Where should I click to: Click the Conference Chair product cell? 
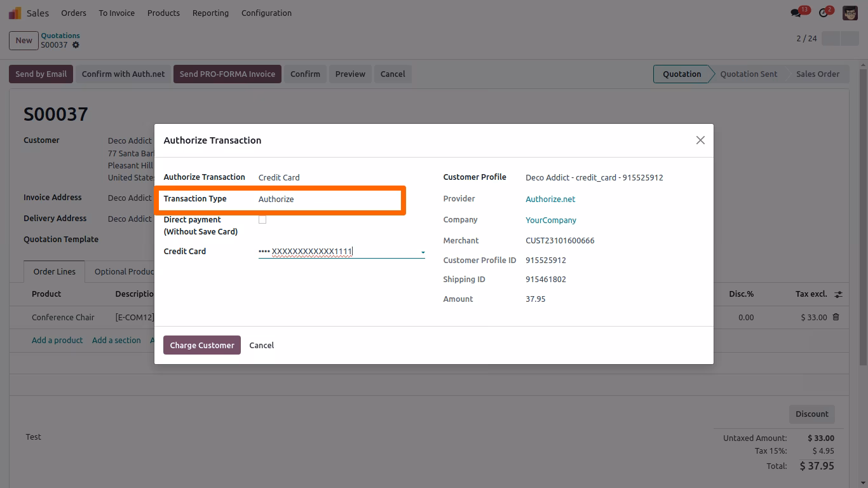tap(63, 317)
